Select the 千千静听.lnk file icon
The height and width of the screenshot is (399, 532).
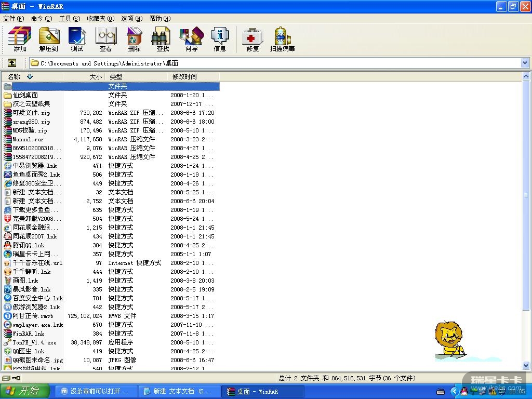click(x=7, y=271)
